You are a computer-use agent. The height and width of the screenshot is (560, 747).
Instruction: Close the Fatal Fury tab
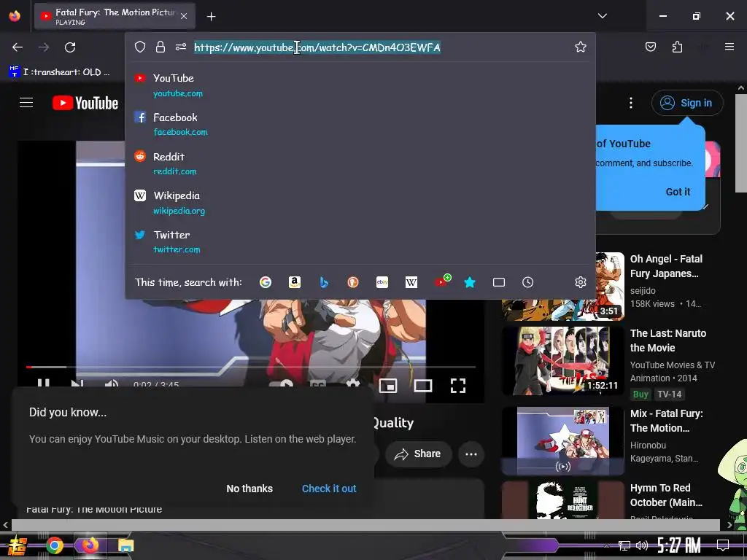click(x=184, y=16)
